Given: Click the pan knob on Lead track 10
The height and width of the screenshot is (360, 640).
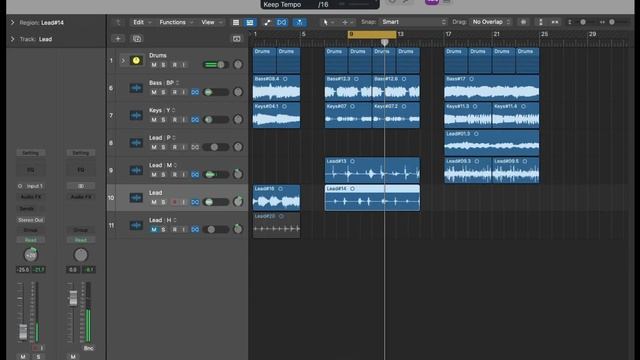Looking at the screenshot, I should click(x=238, y=201).
